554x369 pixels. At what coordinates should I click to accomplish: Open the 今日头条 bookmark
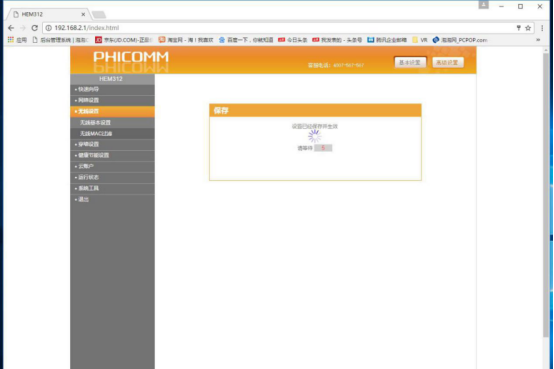point(293,40)
